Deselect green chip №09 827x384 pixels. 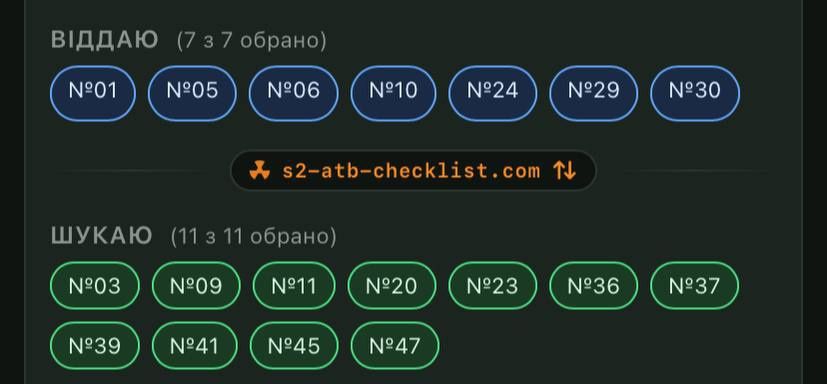[196, 286]
